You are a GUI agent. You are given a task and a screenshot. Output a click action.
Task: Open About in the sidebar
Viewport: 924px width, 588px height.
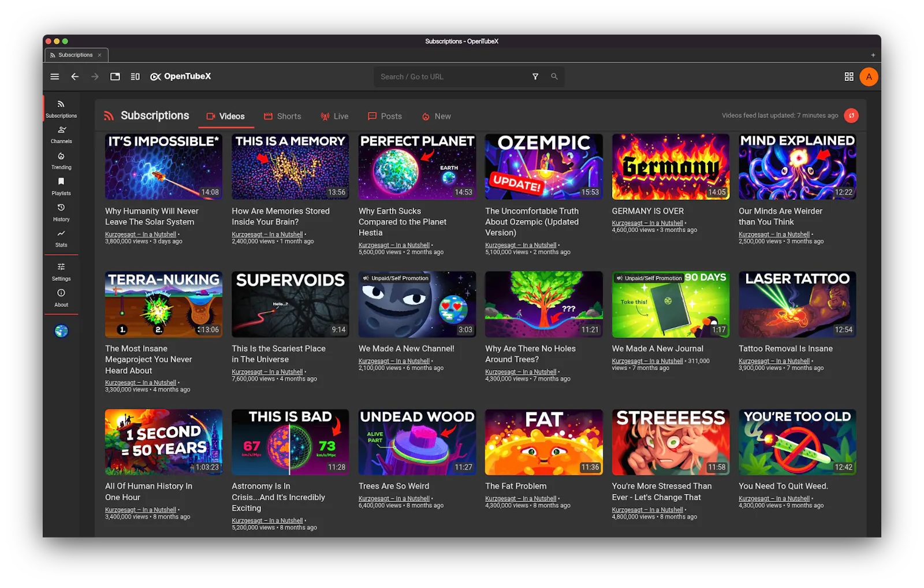61,297
